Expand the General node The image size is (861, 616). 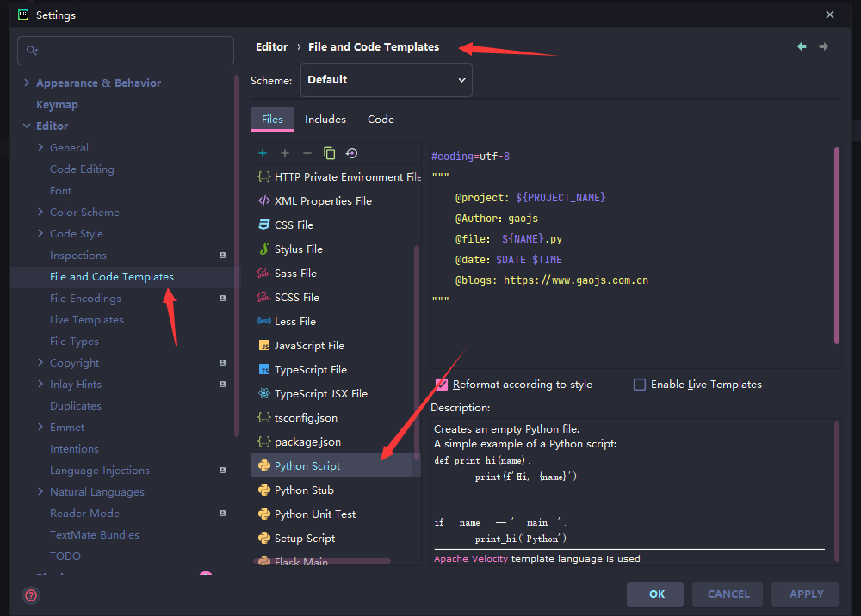point(40,148)
